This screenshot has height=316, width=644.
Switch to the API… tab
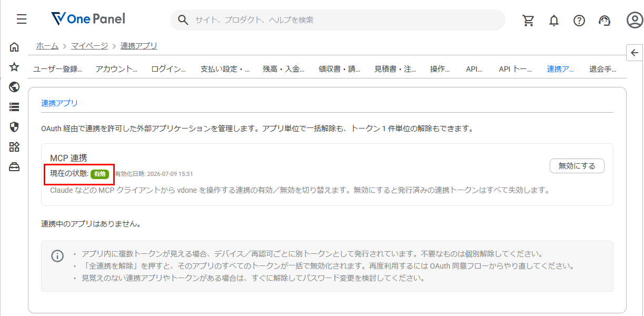click(474, 69)
